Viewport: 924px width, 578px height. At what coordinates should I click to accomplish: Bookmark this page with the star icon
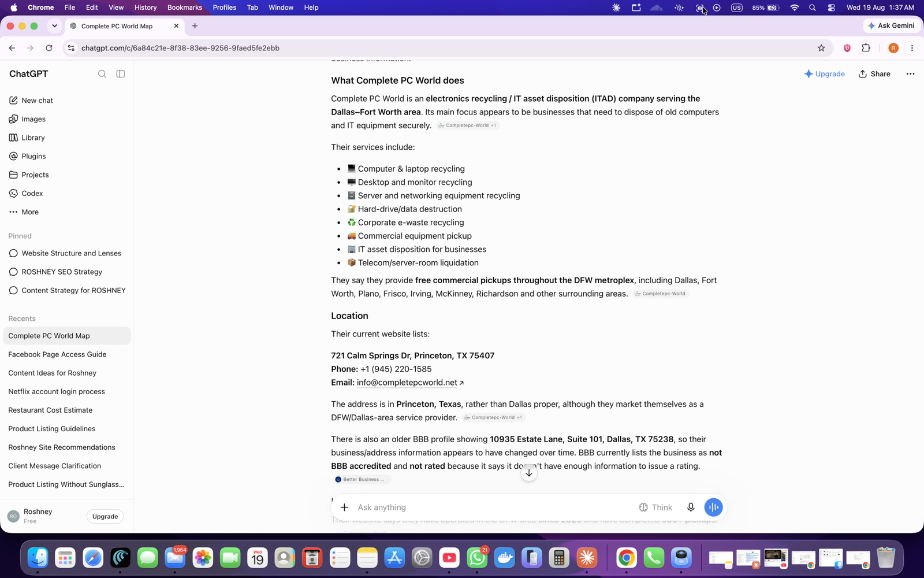click(821, 48)
